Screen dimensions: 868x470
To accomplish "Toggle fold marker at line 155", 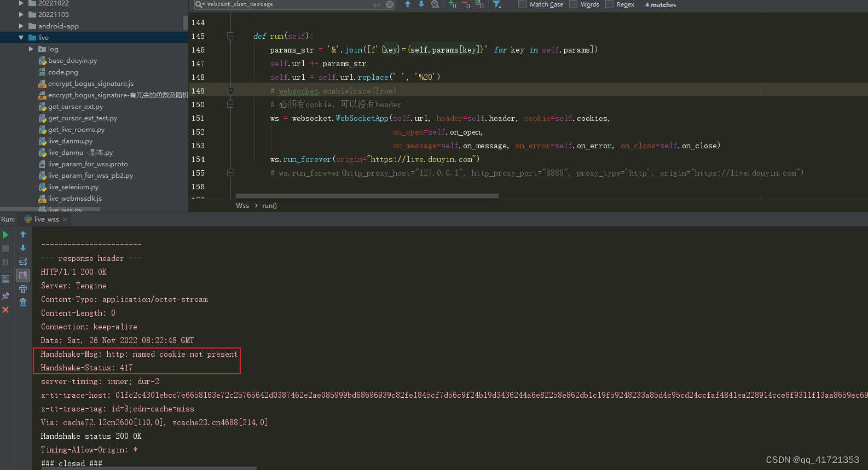I will [x=230, y=173].
